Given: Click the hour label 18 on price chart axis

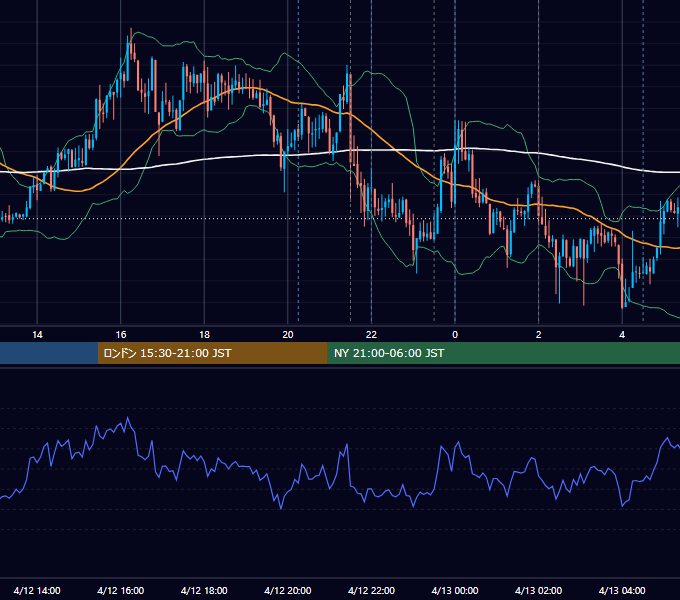Looking at the screenshot, I should (x=204, y=335).
